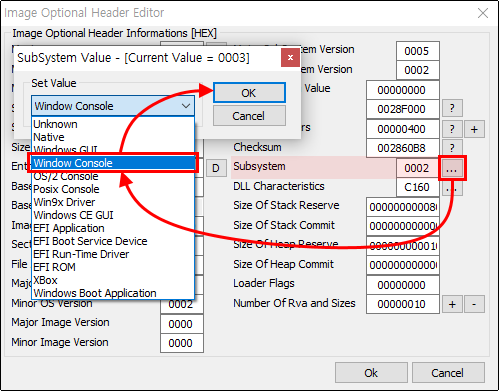Viewport: 499px width, 391px height.
Task: Edit Loader Flags field 00000000
Action: (402, 285)
